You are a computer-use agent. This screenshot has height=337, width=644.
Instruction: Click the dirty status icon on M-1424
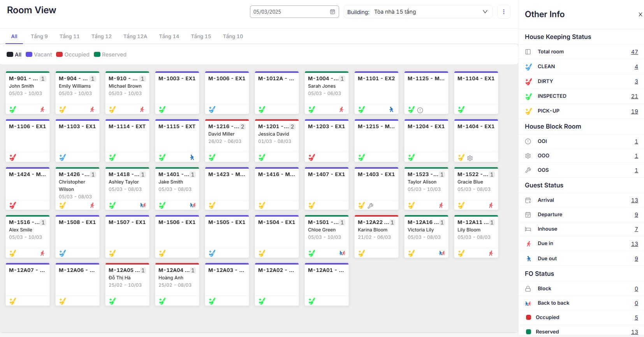pos(12,205)
